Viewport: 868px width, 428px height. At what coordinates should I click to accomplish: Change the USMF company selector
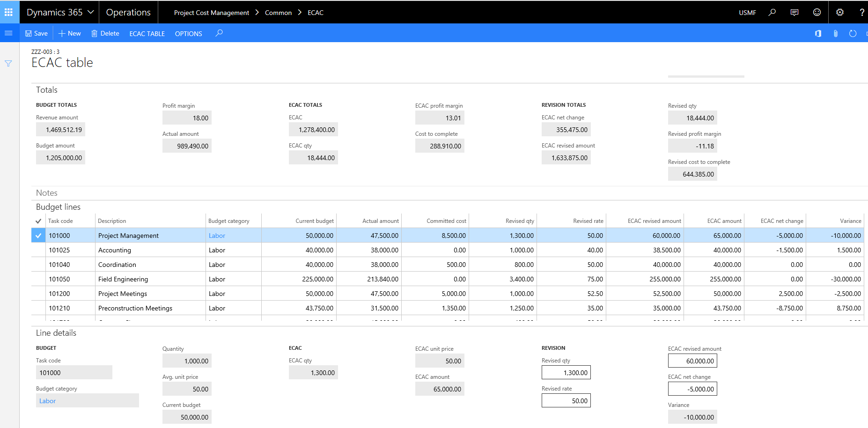point(747,13)
